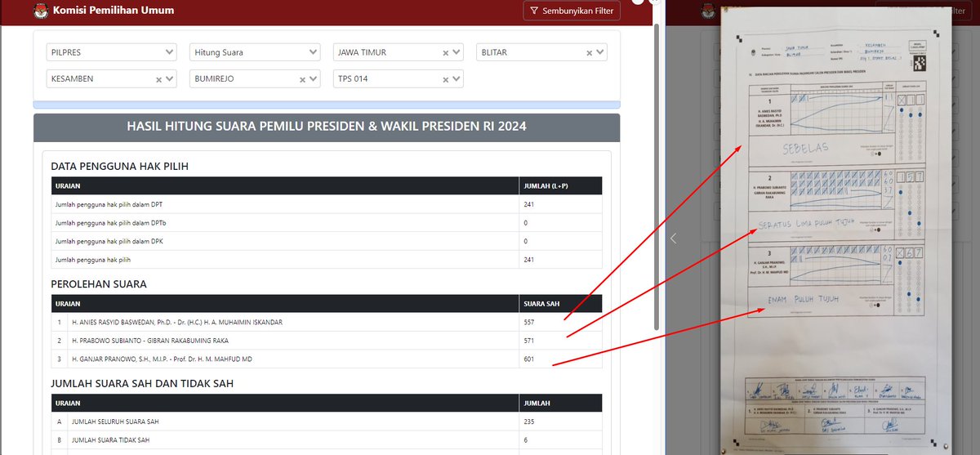Expand the KESAMBEN dropdown arrow

pos(169,79)
